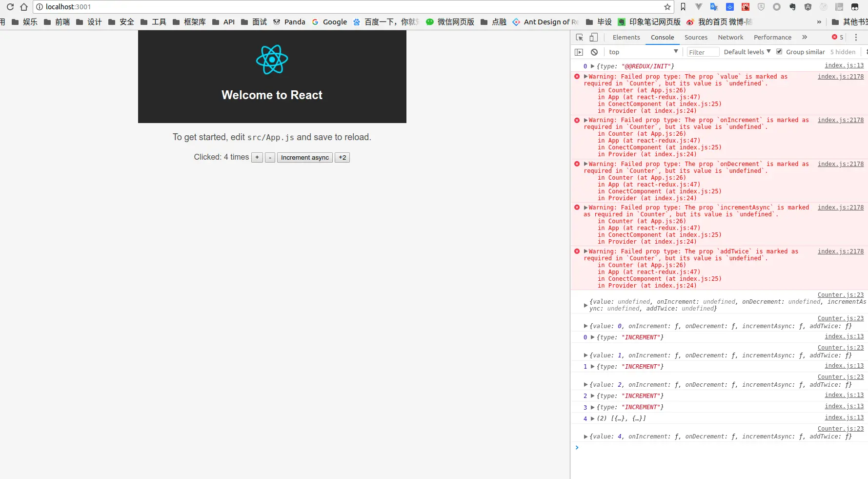Screen dimensions: 868x479
Task: Show more bookmarks overflow
Action: coord(819,22)
